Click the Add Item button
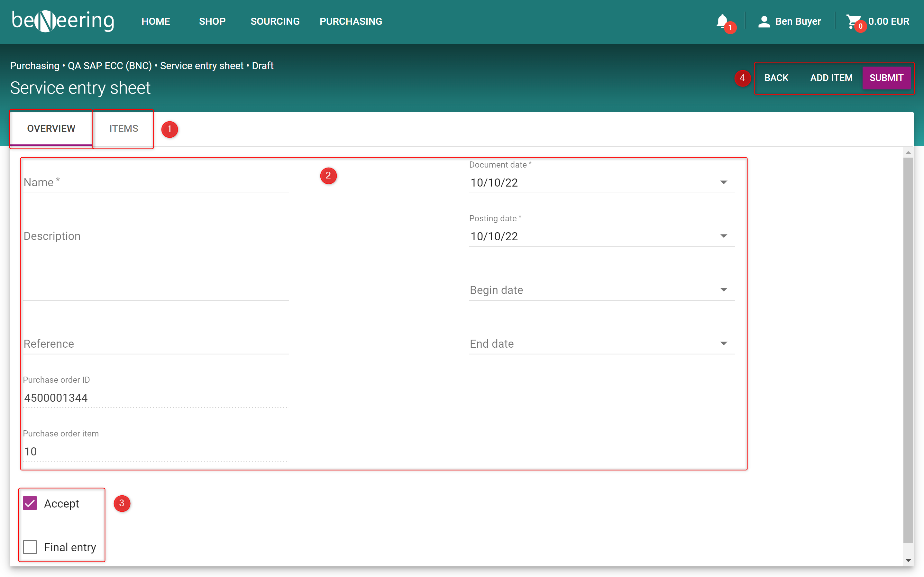Viewport: 924px width, 577px height. click(x=831, y=78)
